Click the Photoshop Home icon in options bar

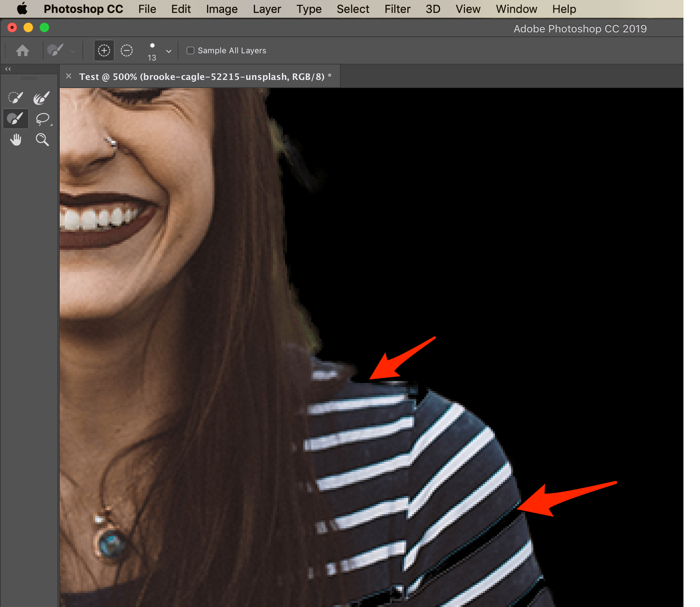tap(23, 50)
